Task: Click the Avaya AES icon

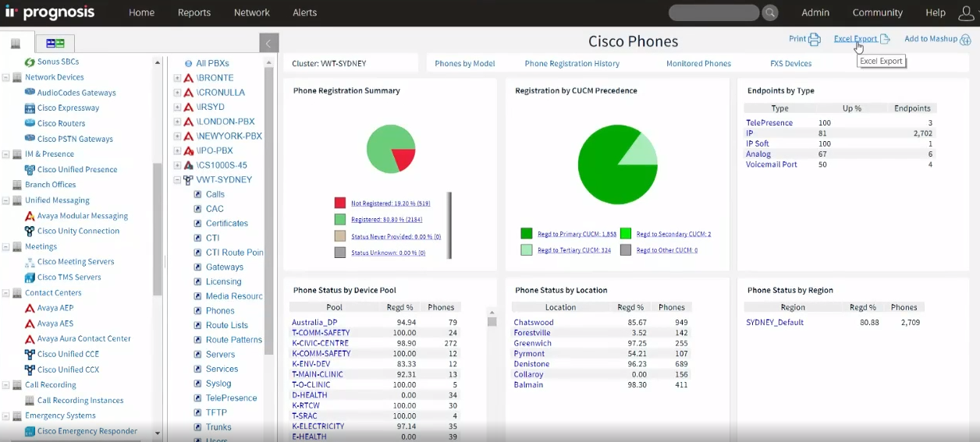Action: point(30,324)
